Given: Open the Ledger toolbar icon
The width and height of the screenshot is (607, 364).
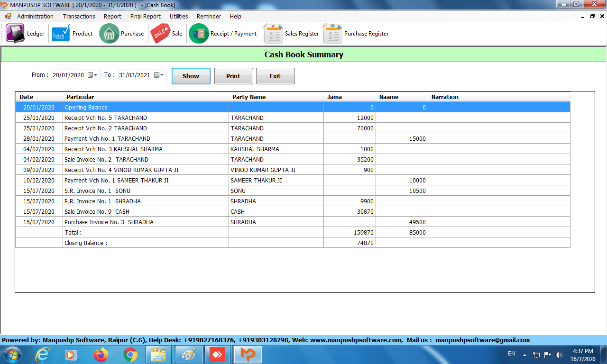Looking at the screenshot, I should click(x=15, y=34).
